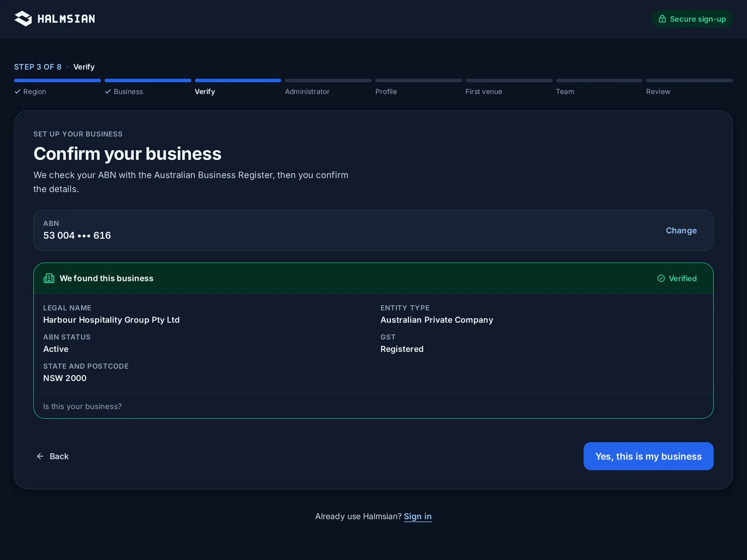Screen dimensions: 747x560
Task: Click the ABN value 53 004 ••• 616
Action: pyautogui.click(x=77, y=235)
